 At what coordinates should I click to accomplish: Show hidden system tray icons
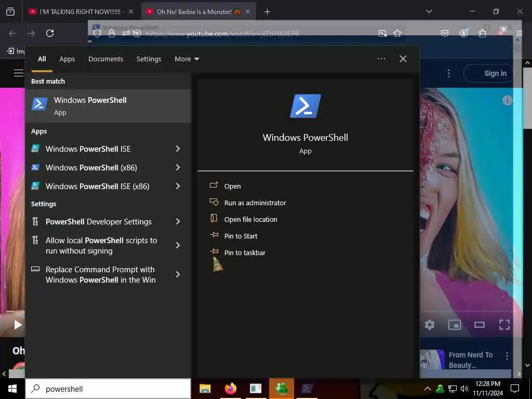428,389
